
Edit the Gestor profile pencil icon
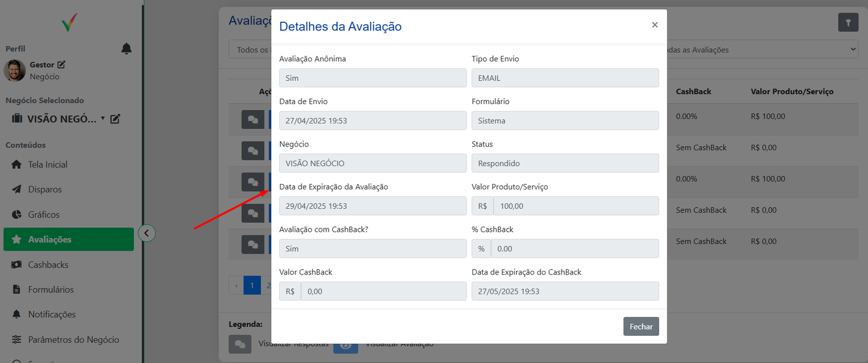click(x=61, y=65)
